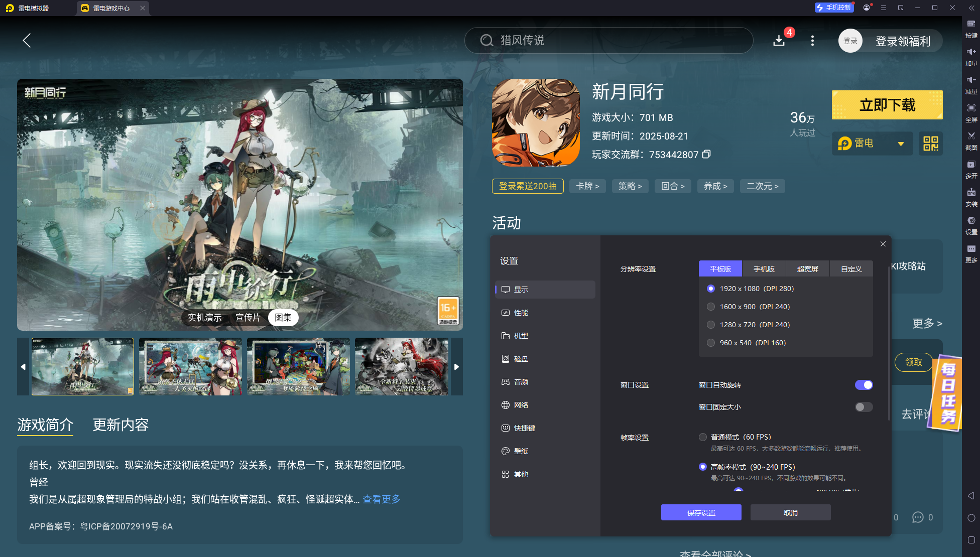980x557 pixels.
Task: Click the QR code icon
Action: pyautogui.click(x=930, y=144)
